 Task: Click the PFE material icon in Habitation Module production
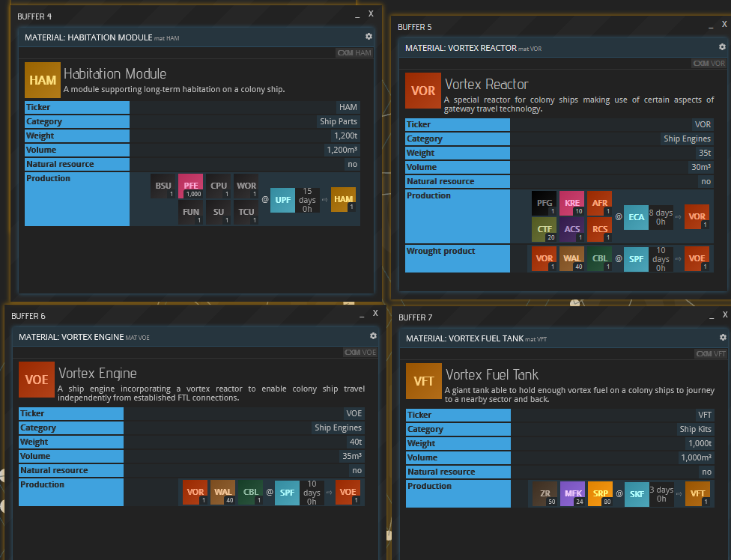[x=190, y=186]
